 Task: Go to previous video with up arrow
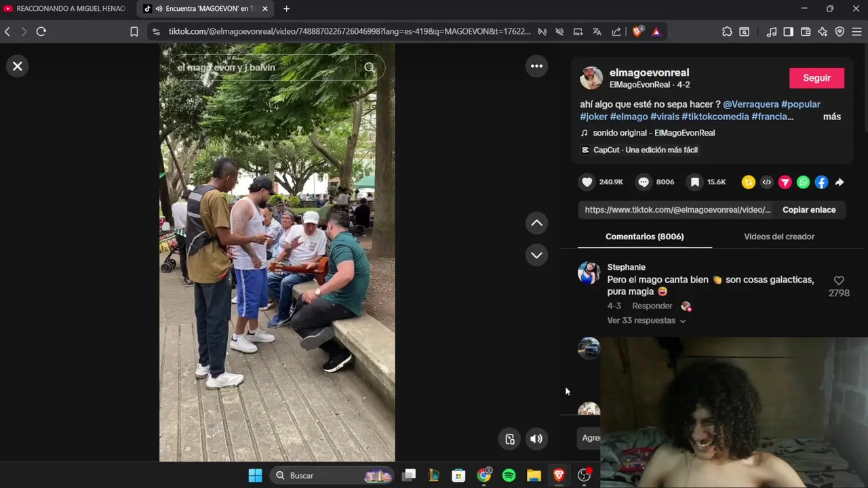(536, 223)
